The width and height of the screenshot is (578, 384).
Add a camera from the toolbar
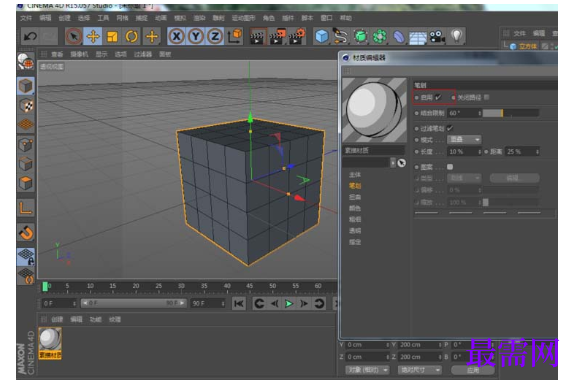coord(437,36)
